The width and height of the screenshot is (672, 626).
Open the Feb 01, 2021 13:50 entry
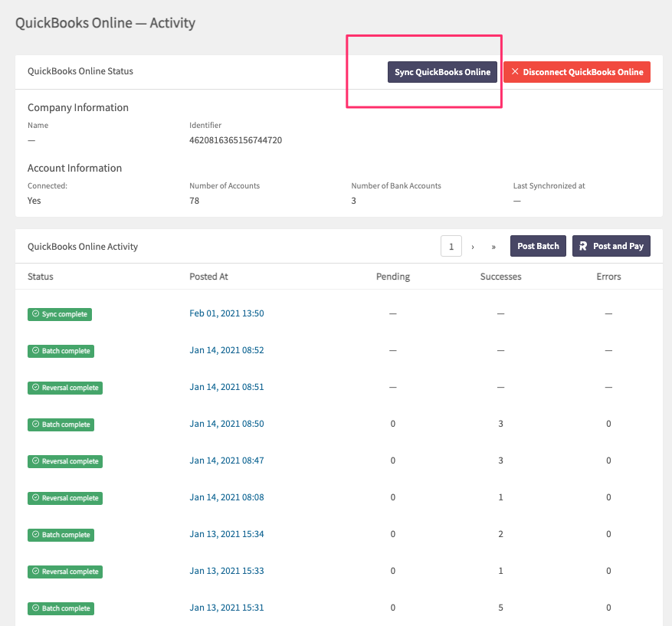(x=227, y=313)
